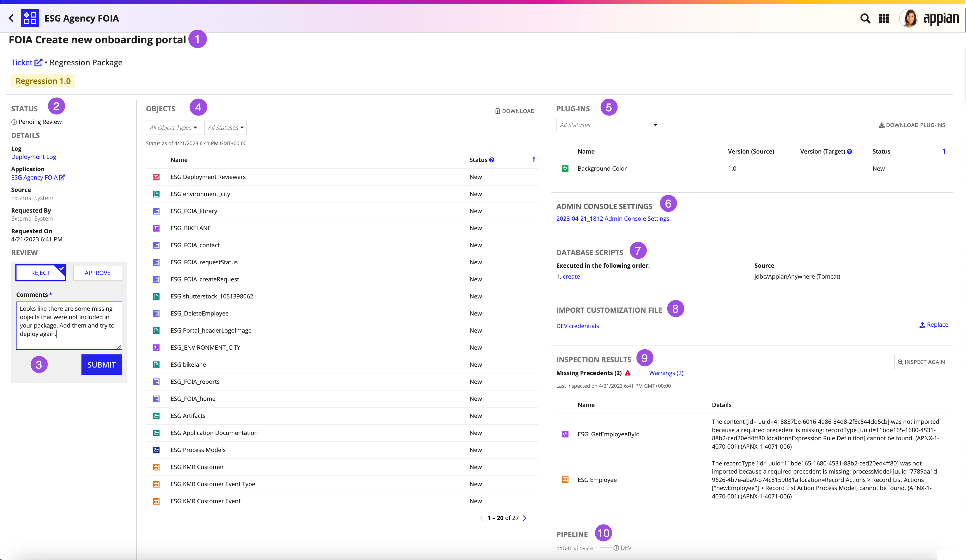This screenshot has height=560, width=966.
Task: Click the ESG KMR Customer record icon
Action: tap(156, 467)
